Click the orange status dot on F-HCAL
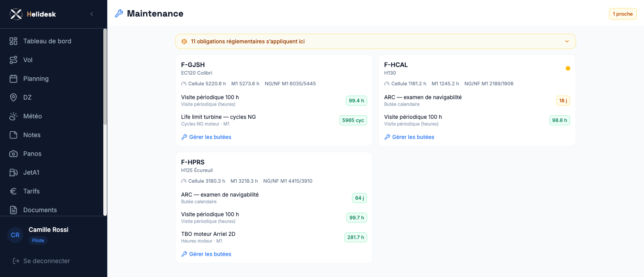Image resolution: width=644 pixels, height=277 pixels. 568,68
